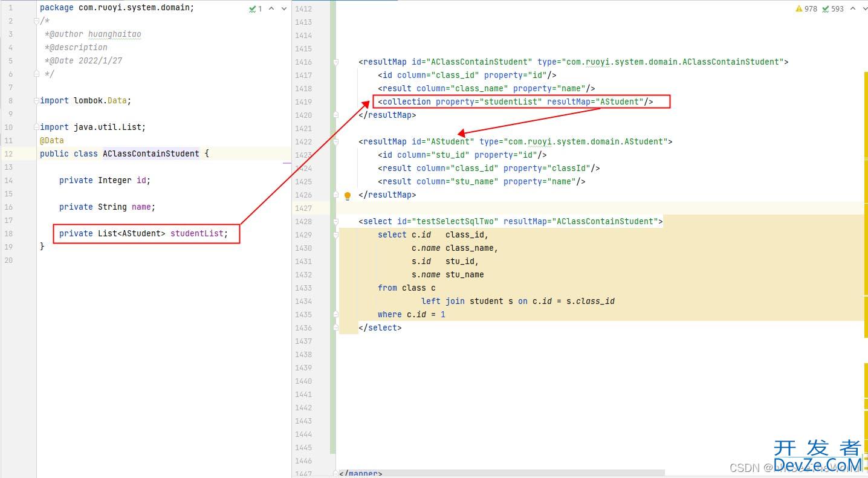Click the fold end marker at line 1420
The image size is (868, 478).
335,115
